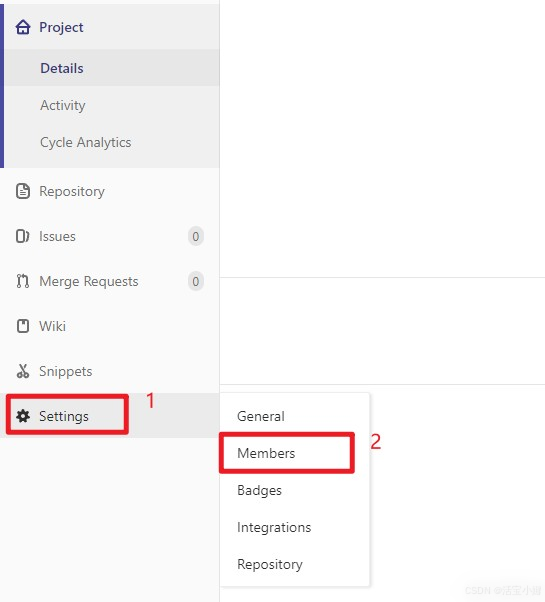Screen dimensions: 545x602
Task: Click the Project home icon
Action: [23, 27]
